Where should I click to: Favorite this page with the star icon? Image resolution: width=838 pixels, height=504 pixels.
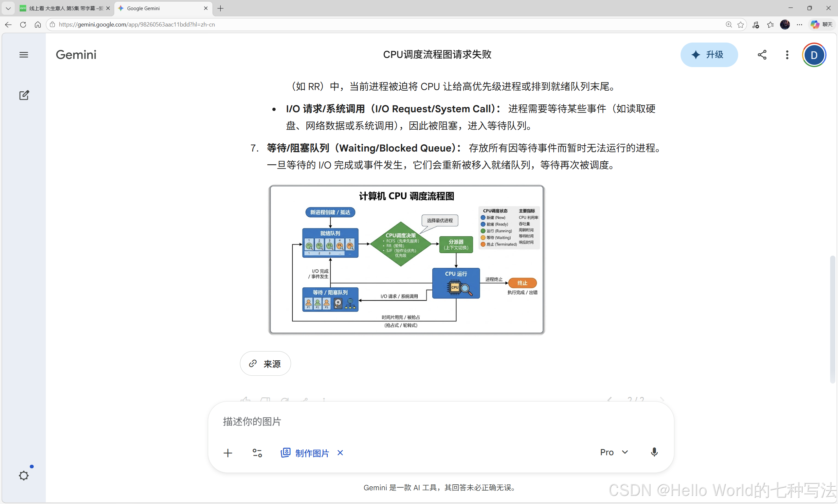tap(740, 25)
